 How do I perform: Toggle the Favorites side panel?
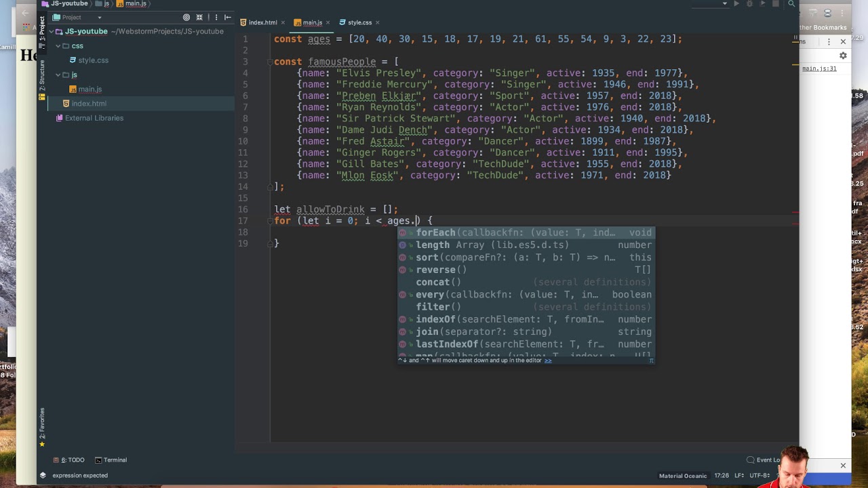point(42,427)
